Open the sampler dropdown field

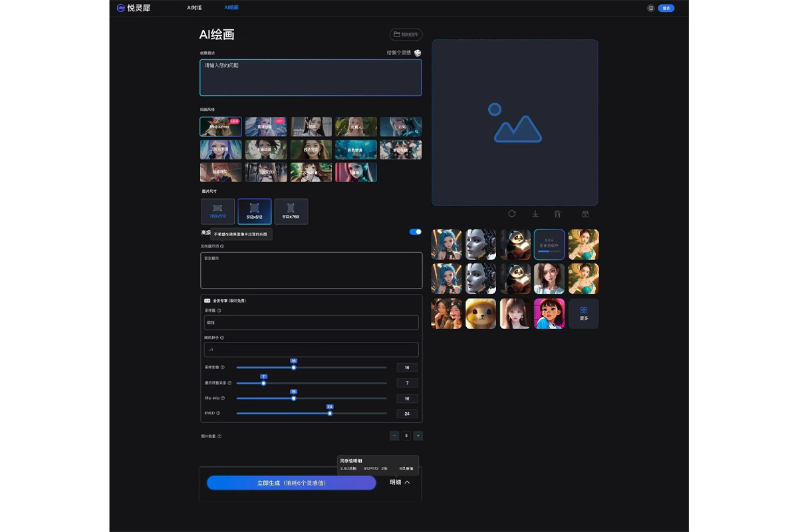coord(311,323)
